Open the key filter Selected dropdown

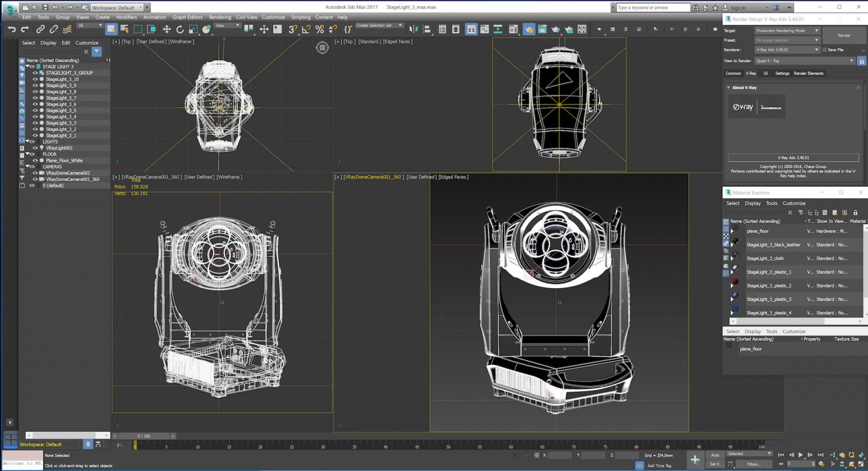(x=749, y=454)
